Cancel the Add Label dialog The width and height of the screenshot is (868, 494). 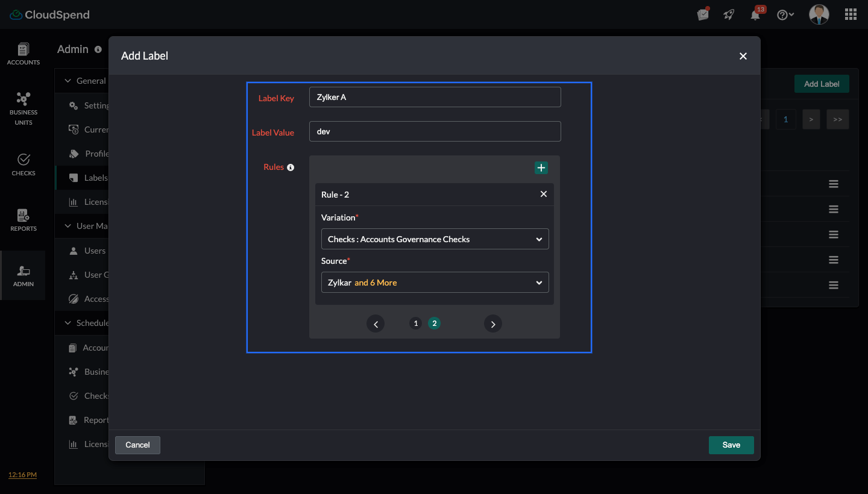(137, 445)
